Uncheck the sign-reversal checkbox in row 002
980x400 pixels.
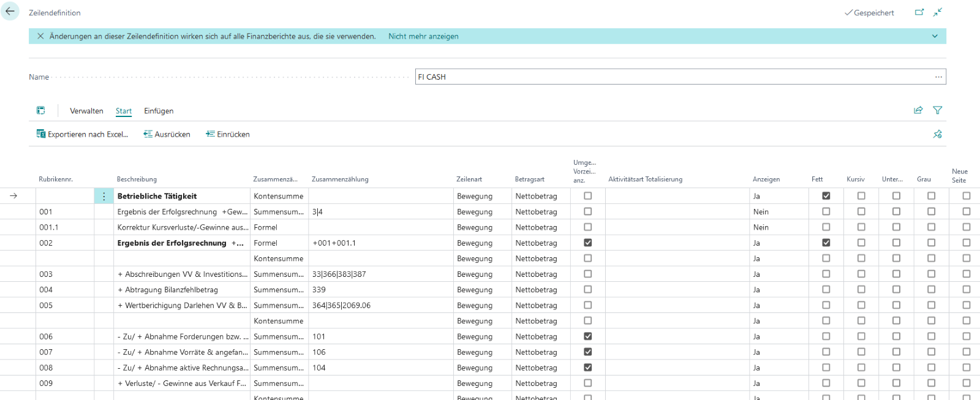coord(588,243)
